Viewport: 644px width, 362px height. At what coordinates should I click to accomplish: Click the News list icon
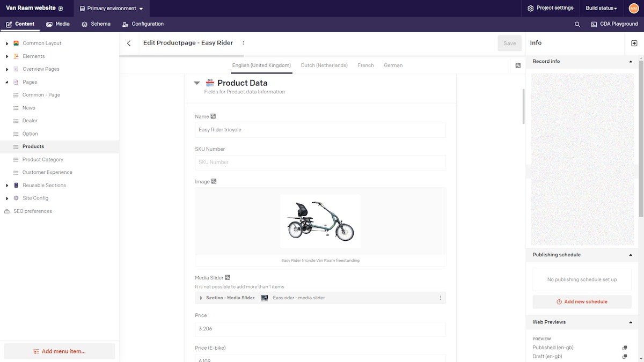click(x=16, y=108)
